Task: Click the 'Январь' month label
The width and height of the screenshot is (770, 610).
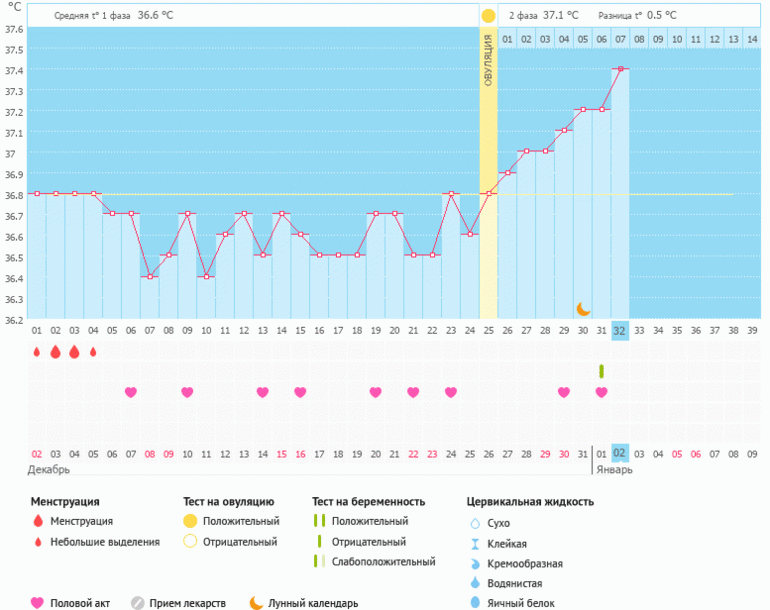Action: (614, 469)
